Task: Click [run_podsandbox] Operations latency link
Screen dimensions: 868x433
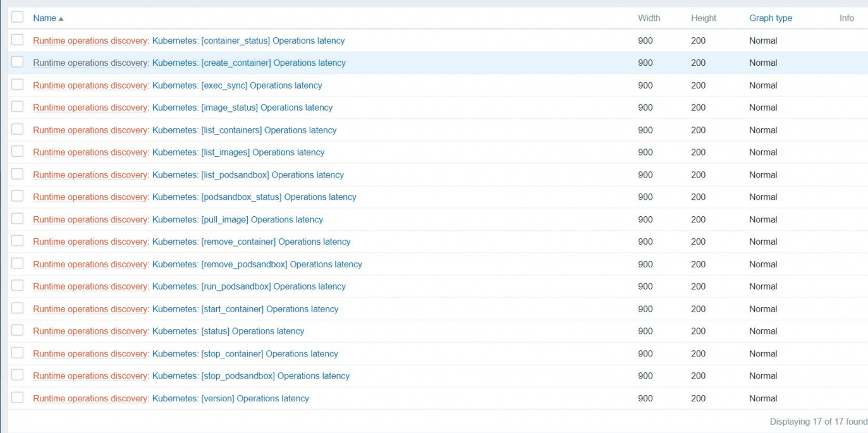Action: click(249, 286)
